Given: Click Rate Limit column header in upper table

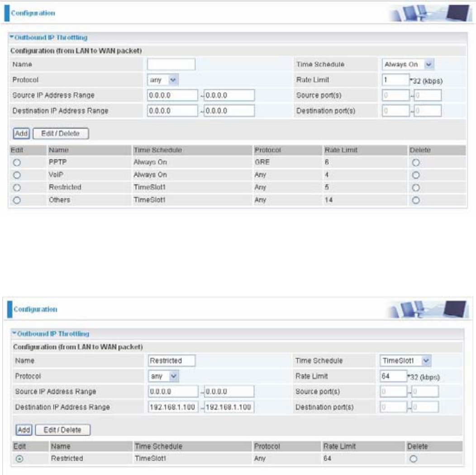Looking at the screenshot, I should pos(341,150).
